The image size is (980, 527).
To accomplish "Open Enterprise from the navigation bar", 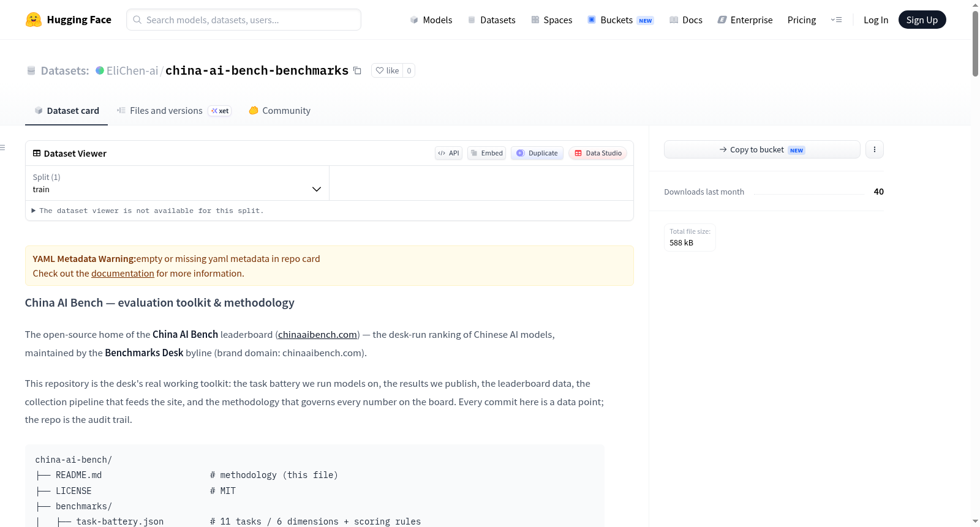I will coord(745,20).
